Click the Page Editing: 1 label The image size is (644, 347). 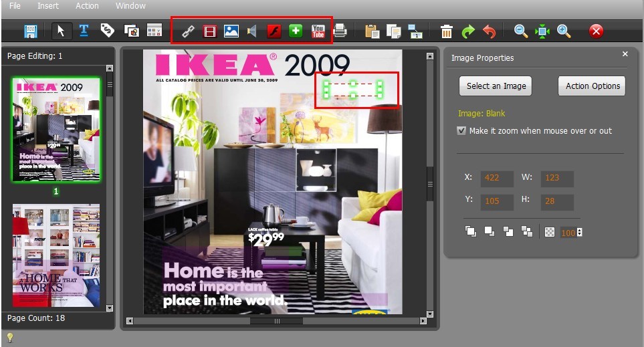tap(35, 56)
